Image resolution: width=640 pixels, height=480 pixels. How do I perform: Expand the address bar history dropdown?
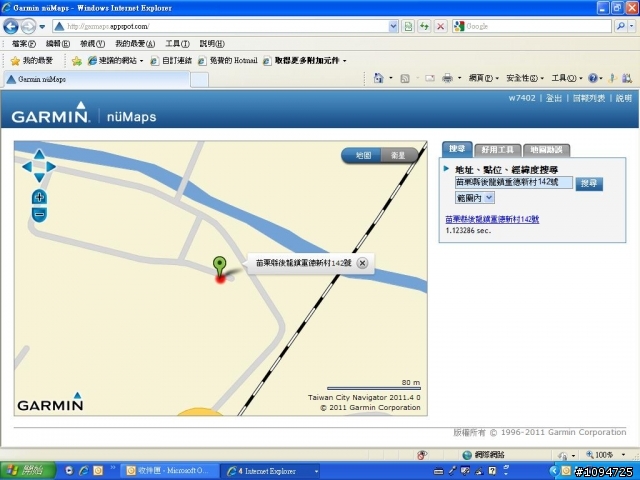click(393, 27)
